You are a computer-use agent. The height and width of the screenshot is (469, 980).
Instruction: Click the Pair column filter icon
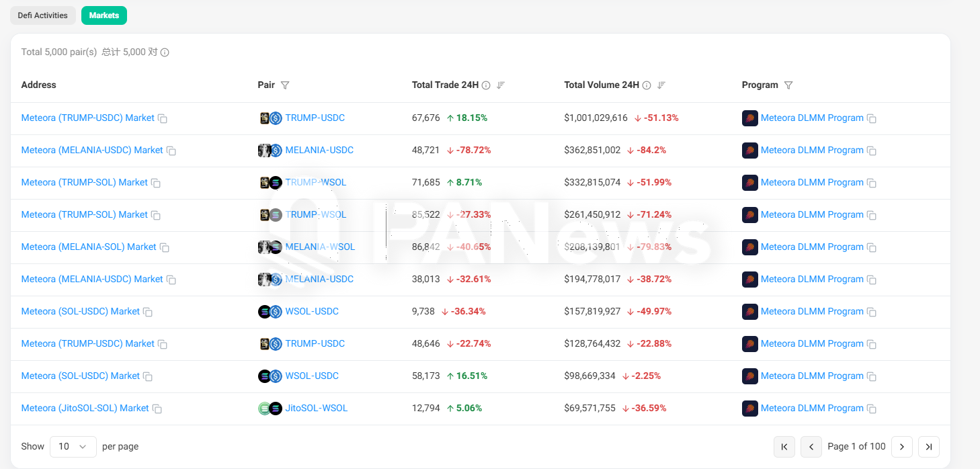[x=285, y=85]
